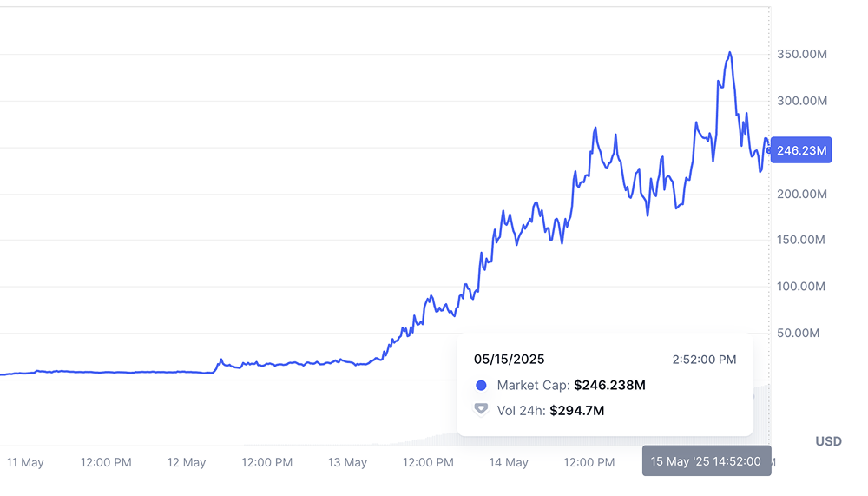Click the 13 May date label
868x496 pixels.
click(348, 462)
